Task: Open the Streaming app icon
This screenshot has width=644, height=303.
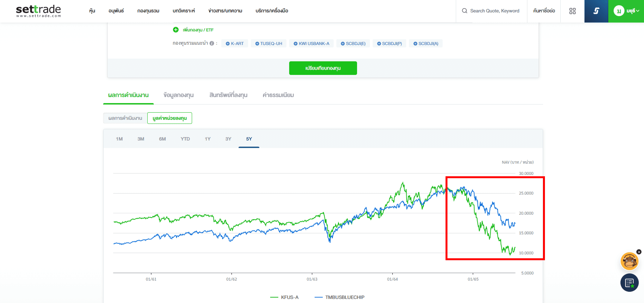Action: [596, 11]
